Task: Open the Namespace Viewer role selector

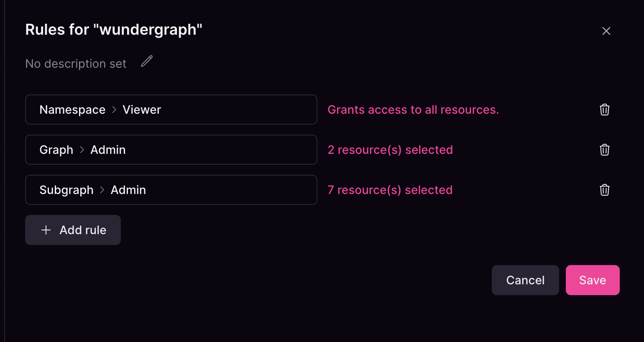Action: pyautogui.click(x=171, y=110)
